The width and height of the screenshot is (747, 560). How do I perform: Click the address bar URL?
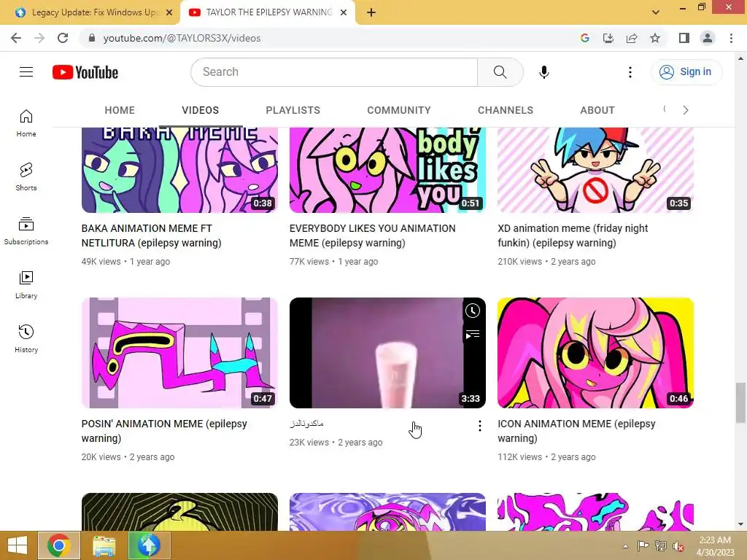click(x=182, y=38)
